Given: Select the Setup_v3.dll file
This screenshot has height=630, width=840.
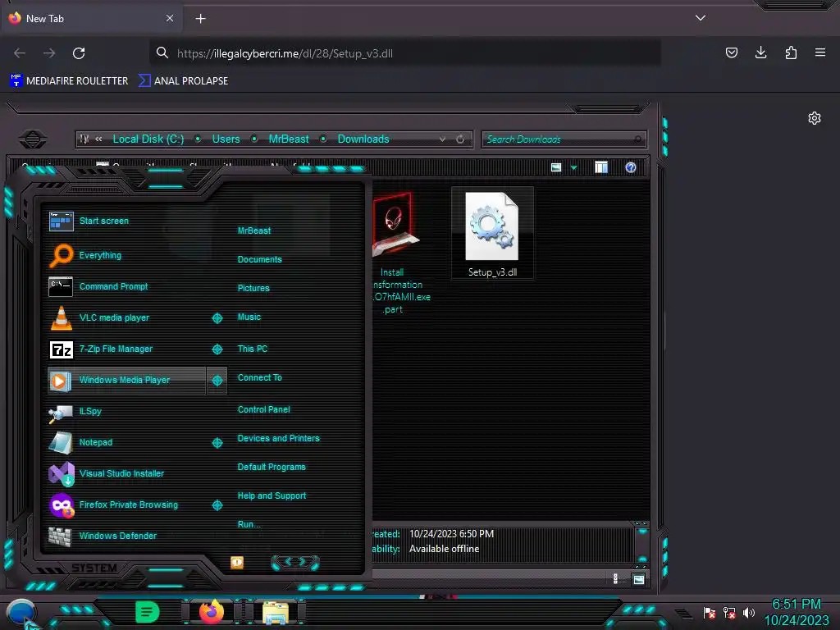Looking at the screenshot, I should pyautogui.click(x=492, y=233).
